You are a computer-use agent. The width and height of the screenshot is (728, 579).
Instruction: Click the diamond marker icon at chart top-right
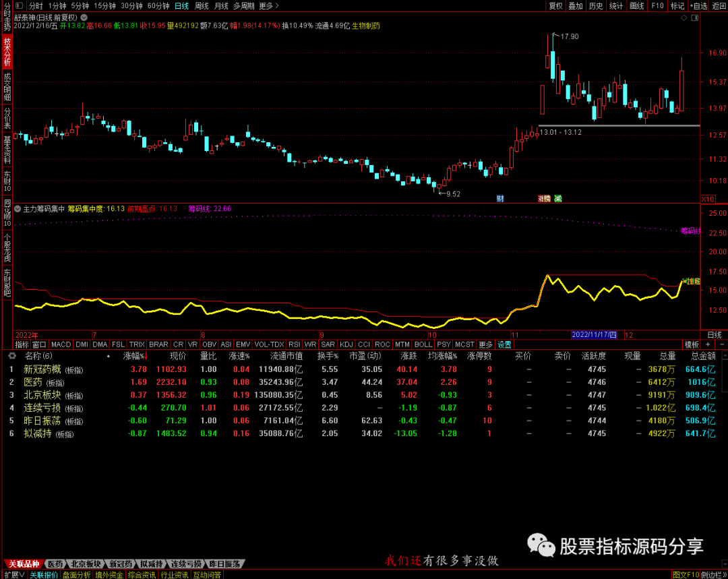point(684,18)
